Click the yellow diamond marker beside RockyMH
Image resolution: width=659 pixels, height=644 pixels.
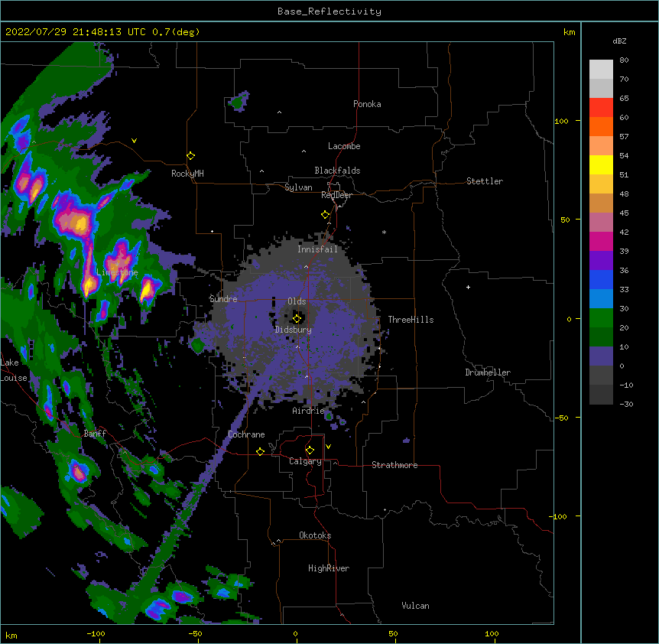(190, 156)
